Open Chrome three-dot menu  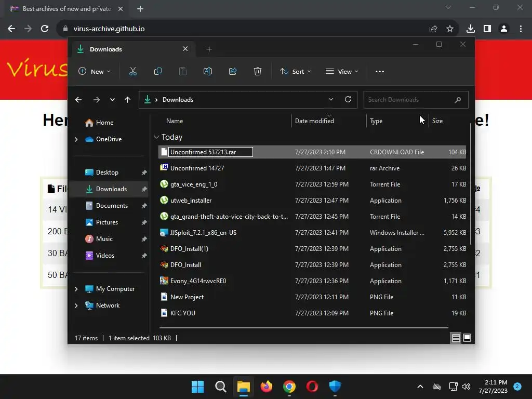[x=521, y=29]
